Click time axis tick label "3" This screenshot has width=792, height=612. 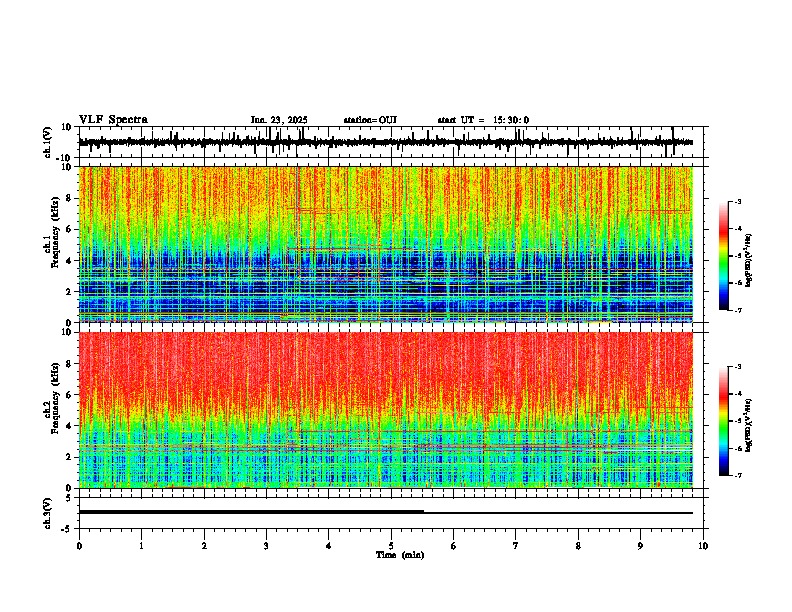tap(266, 546)
